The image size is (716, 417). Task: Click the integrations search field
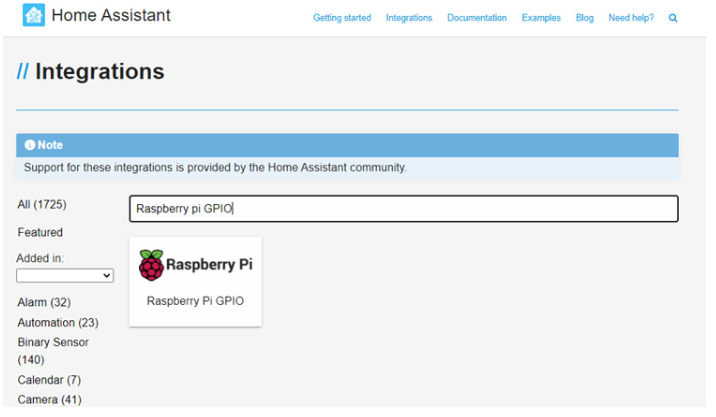tap(403, 209)
